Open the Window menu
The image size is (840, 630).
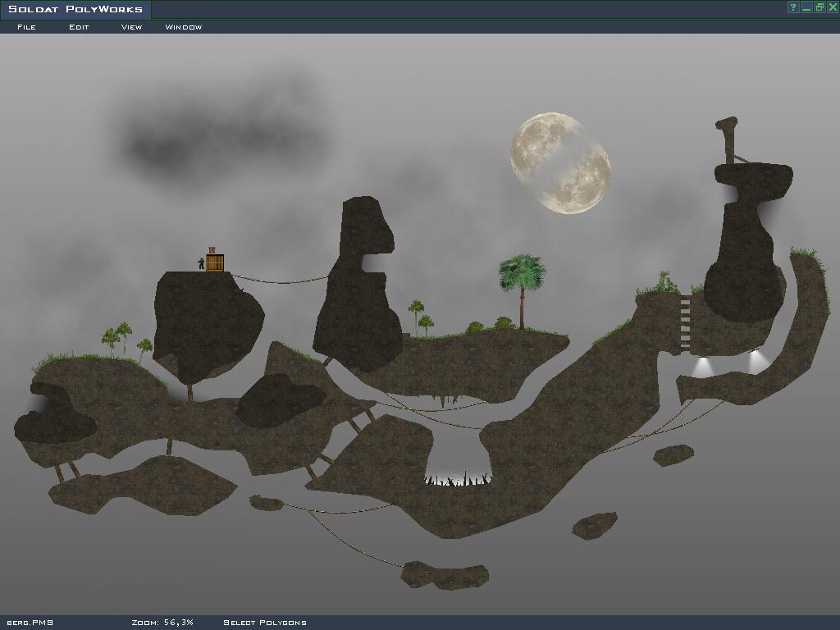(x=184, y=27)
